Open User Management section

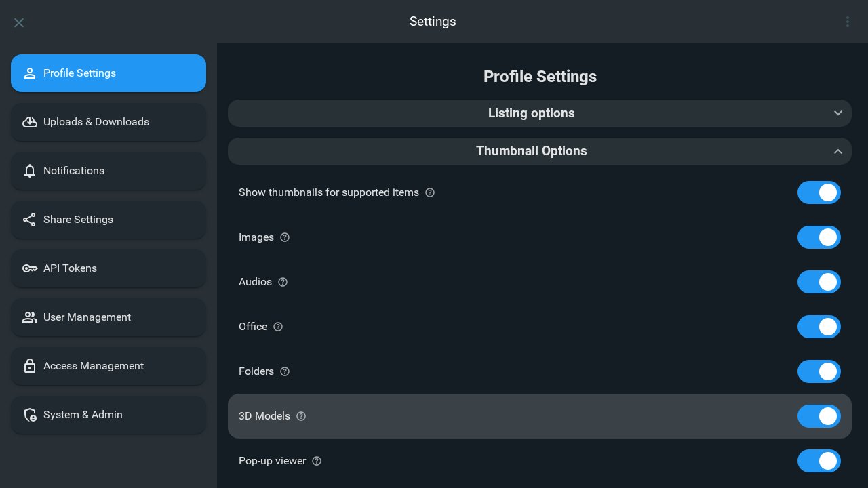click(108, 317)
